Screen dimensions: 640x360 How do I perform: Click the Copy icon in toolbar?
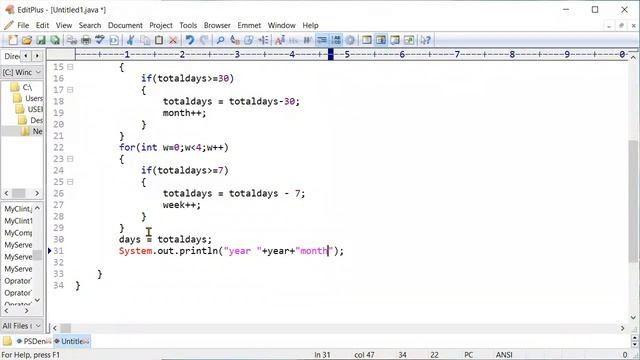[x=145, y=40]
